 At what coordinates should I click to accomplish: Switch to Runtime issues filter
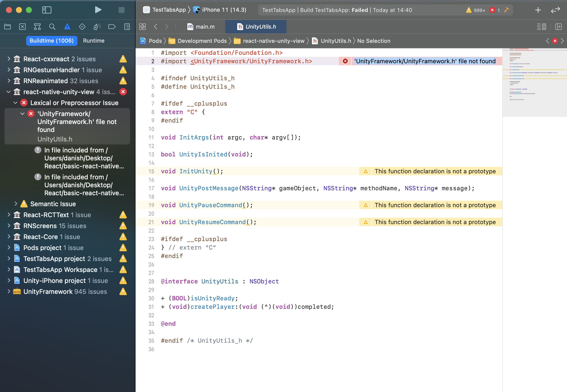[94, 41]
